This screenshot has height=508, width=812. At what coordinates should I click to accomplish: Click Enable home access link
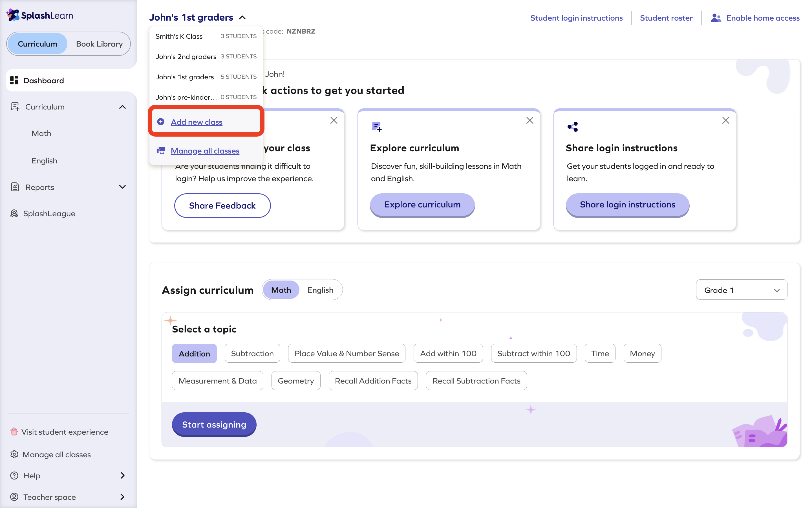pyautogui.click(x=763, y=18)
